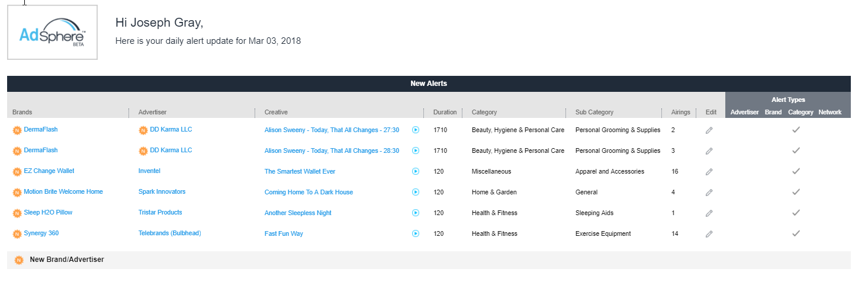Click Category checkmark in Sleep H2O Pillow row
Image resolution: width=868 pixels, height=288 pixels.
pos(796,213)
